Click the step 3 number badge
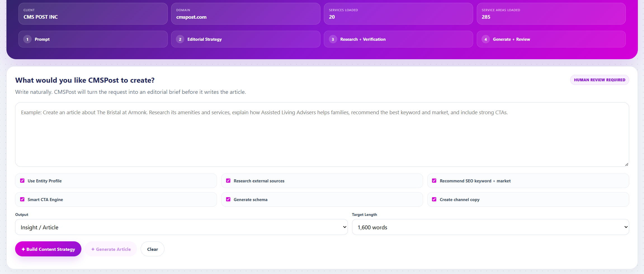644x274 pixels. (x=333, y=39)
